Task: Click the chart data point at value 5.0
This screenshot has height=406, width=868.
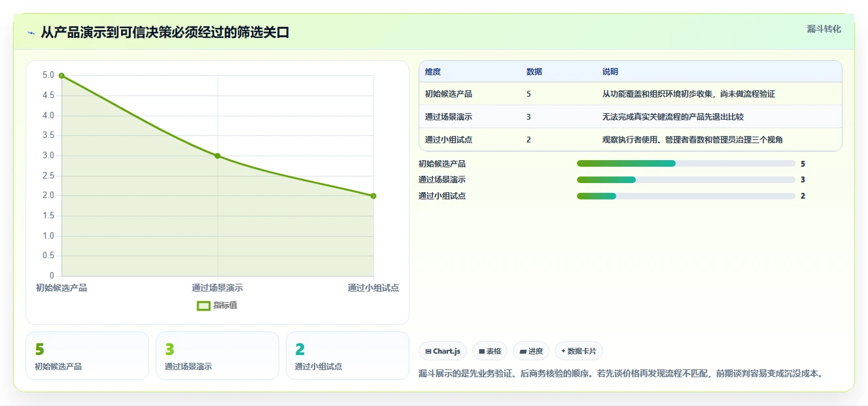Action: pyautogui.click(x=61, y=76)
